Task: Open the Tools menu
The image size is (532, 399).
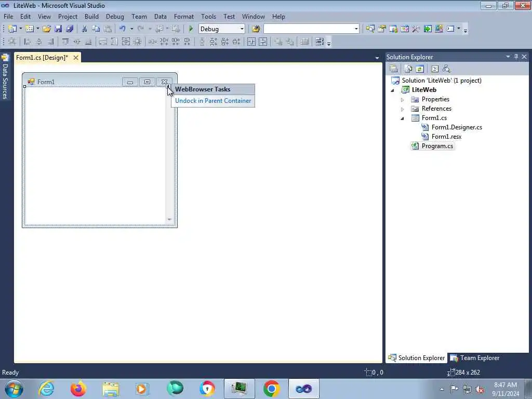Action: pyautogui.click(x=208, y=16)
